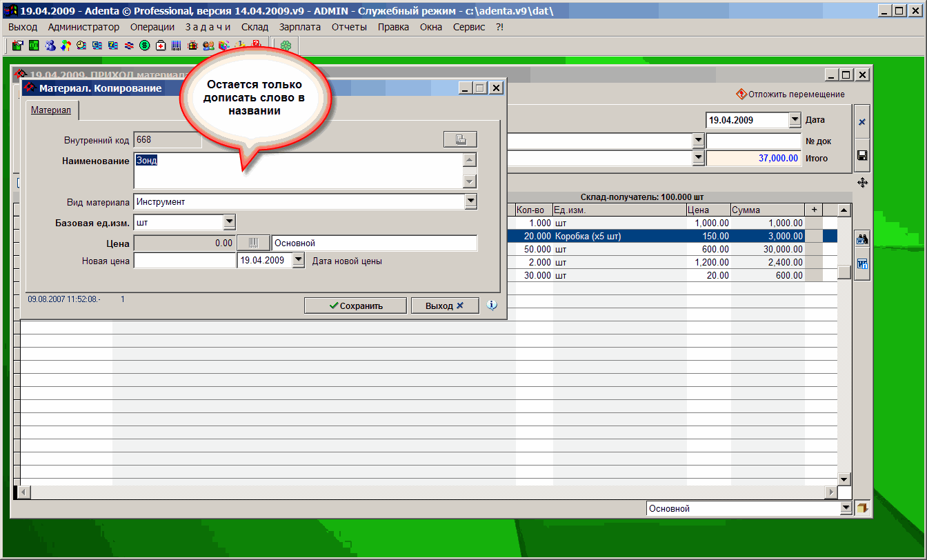The width and height of the screenshot is (927, 560).
Task: Click the Наименование text field
Action: coord(297,170)
